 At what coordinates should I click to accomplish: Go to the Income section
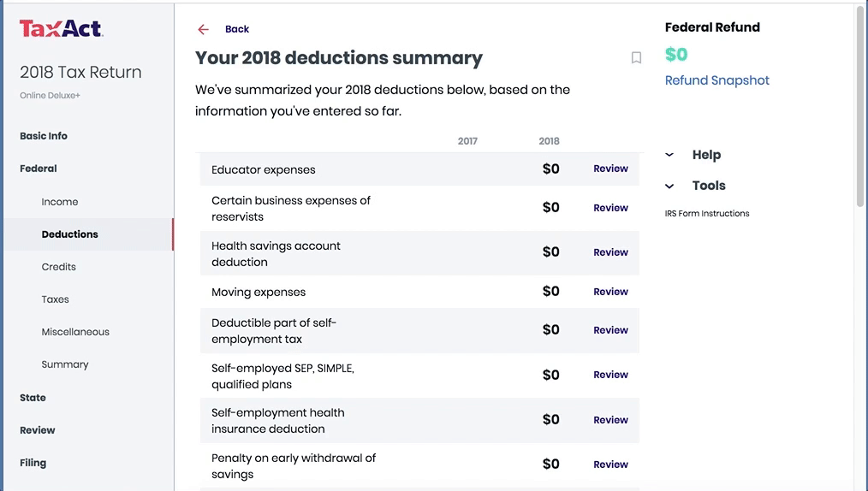60,202
